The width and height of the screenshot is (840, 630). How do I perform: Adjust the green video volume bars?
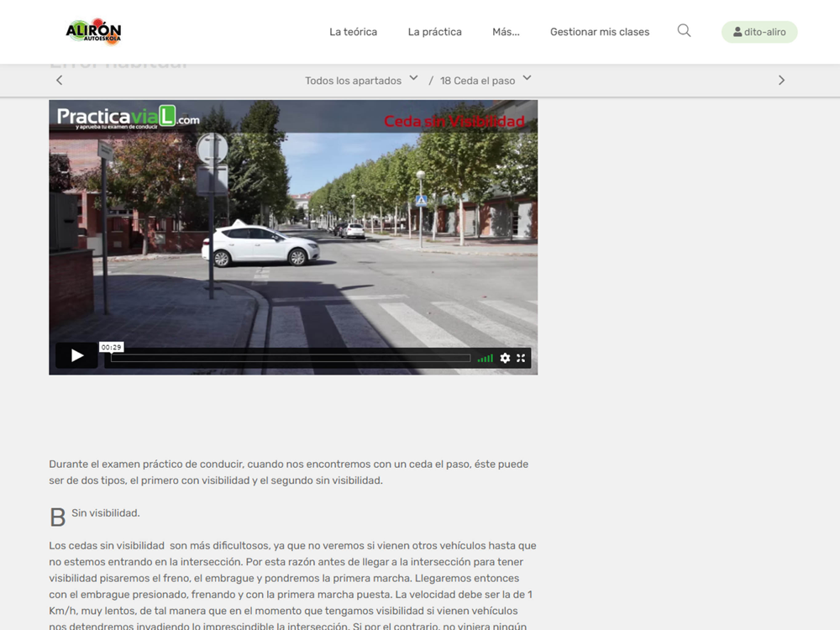pyautogui.click(x=485, y=358)
